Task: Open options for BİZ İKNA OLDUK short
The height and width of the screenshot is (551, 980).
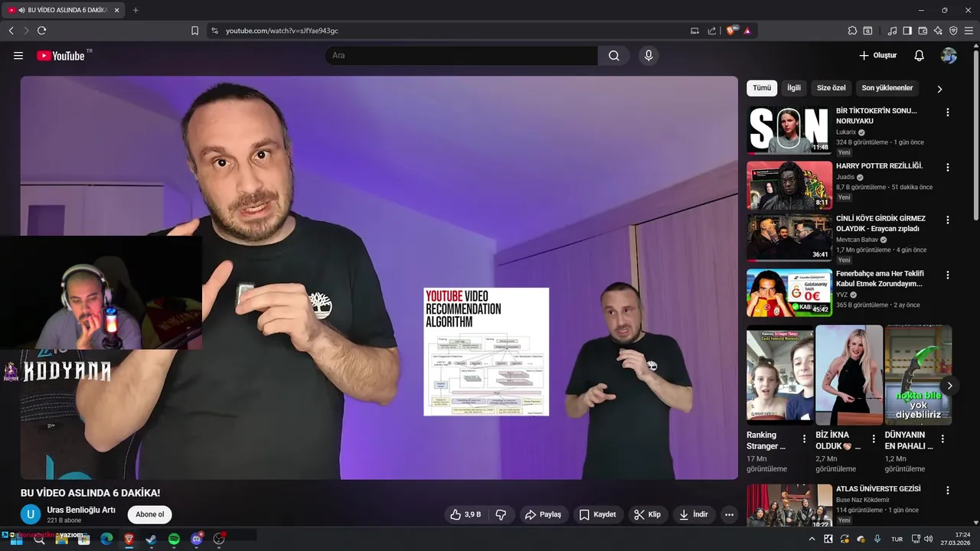Action: 874,439
